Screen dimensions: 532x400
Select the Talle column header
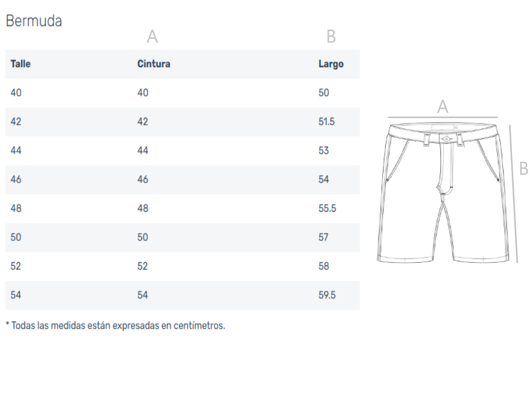point(20,64)
